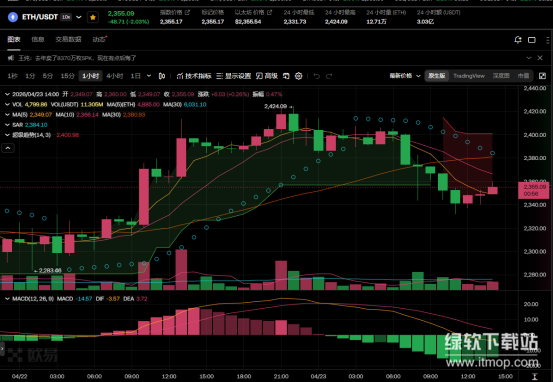Image resolution: width=553 pixels, height=382 pixels.
Task: Collapse the candle OHLC info row
Action: tap(7, 94)
